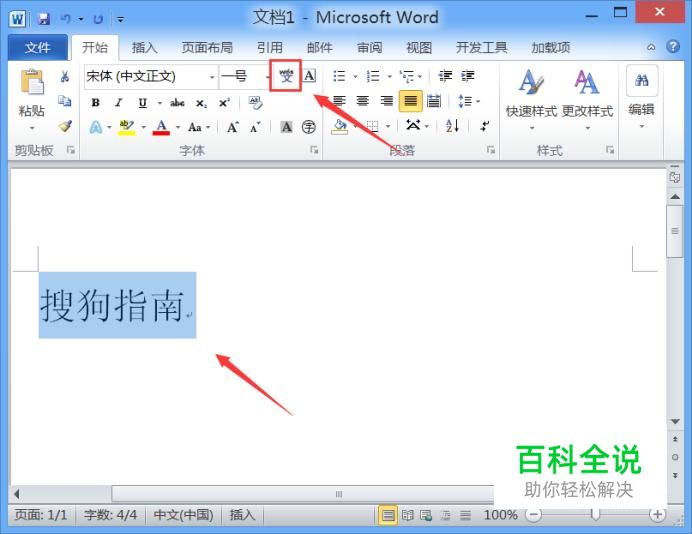This screenshot has height=534, width=692.
Task: Select the Format Painter brush
Action: click(x=65, y=127)
